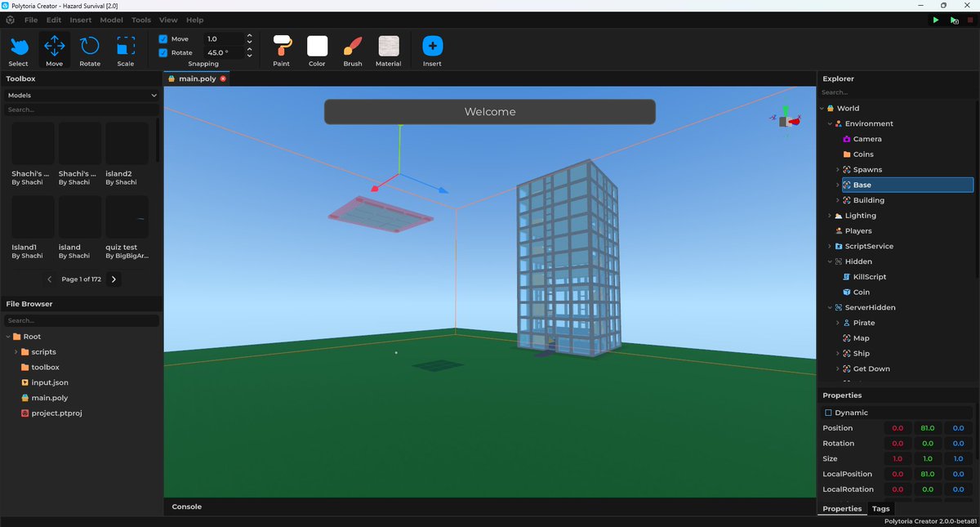The width and height of the screenshot is (980, 527).
Task: Expand the ScriptService node
Action: 830,246
